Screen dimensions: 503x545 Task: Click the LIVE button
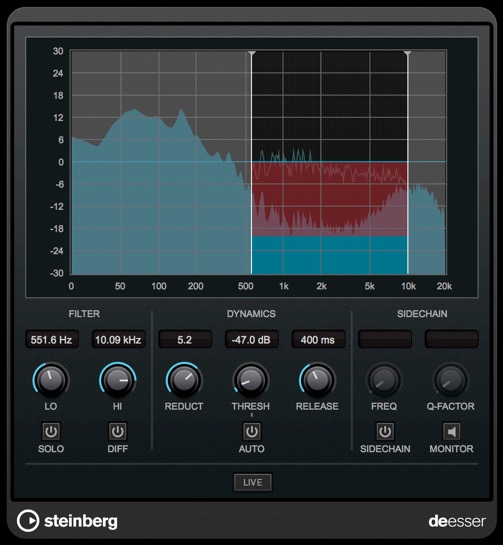[x=253, y=482]
